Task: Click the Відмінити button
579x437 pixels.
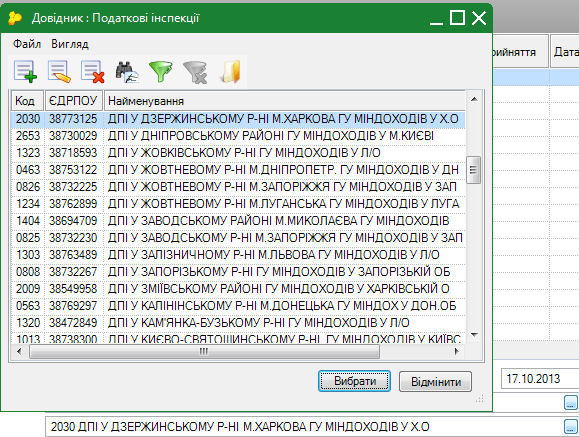Action: pos(435,382)
